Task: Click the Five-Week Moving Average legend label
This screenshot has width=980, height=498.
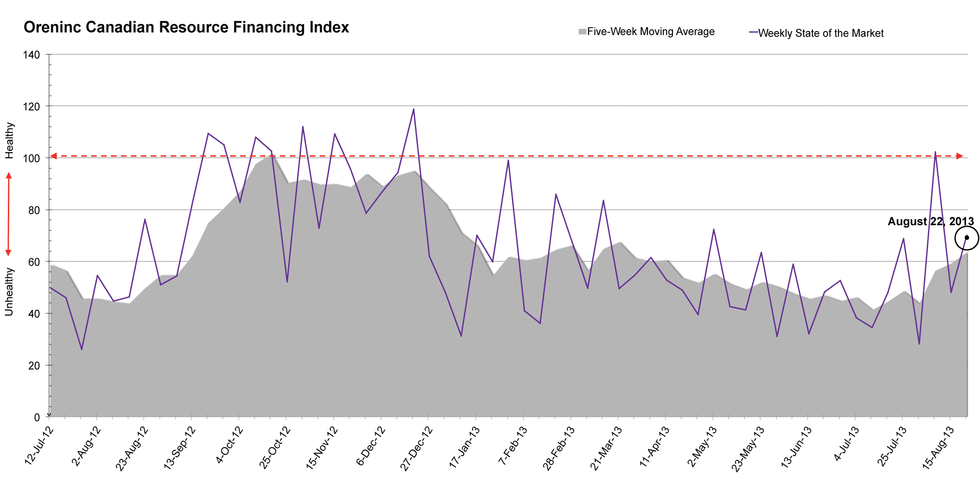Action: pyautogui.click(x=651, y=31)
